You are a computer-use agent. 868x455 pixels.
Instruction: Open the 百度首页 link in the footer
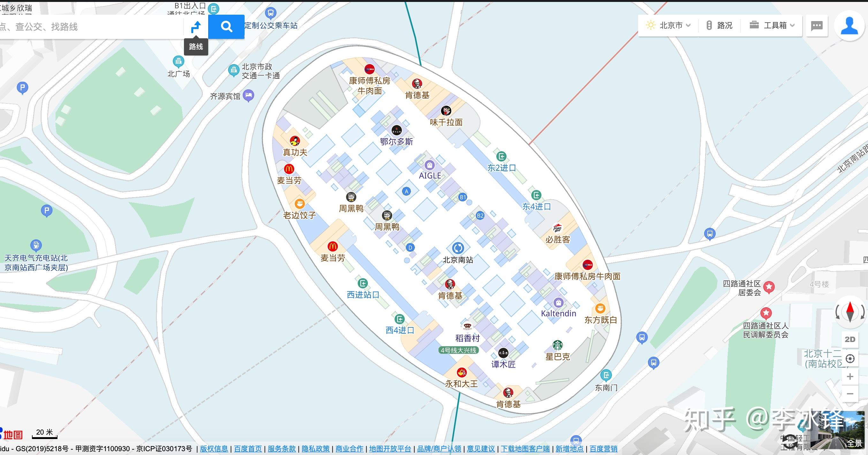(x=248, y=449)
